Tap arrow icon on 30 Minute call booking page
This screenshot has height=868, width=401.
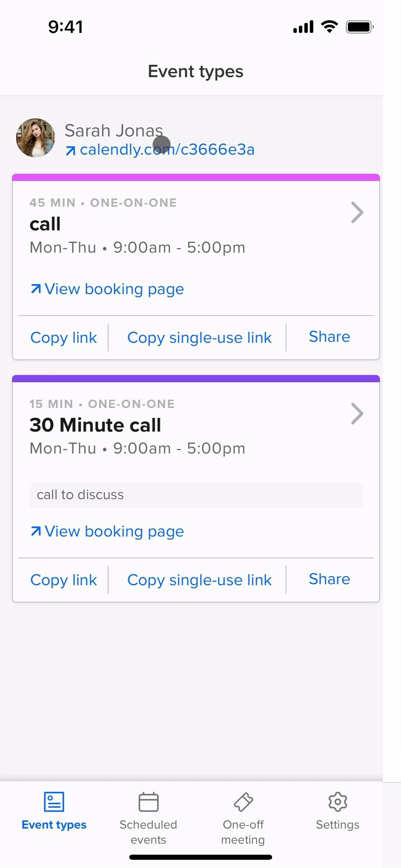[x=36, y=531]
